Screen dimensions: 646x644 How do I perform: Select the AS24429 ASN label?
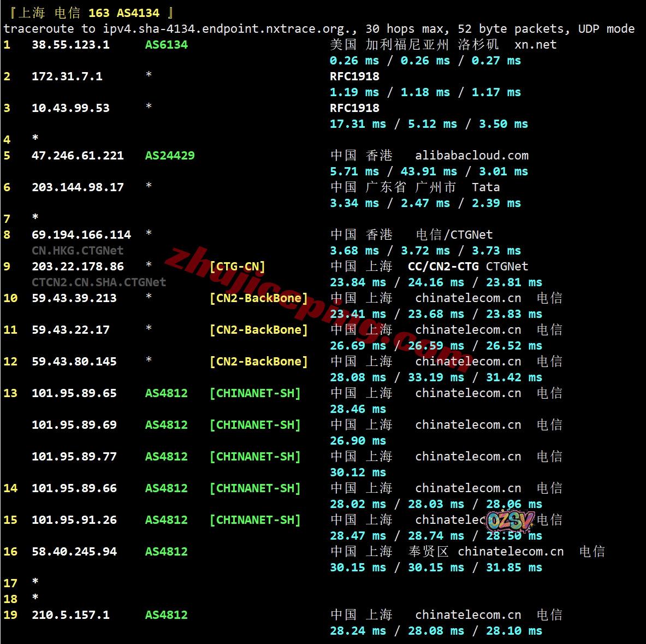(169, 156)
